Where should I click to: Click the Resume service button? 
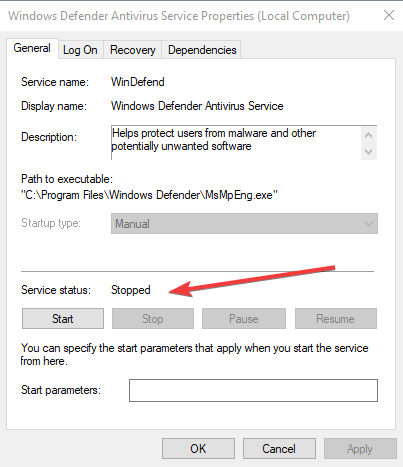coord(336,319)
